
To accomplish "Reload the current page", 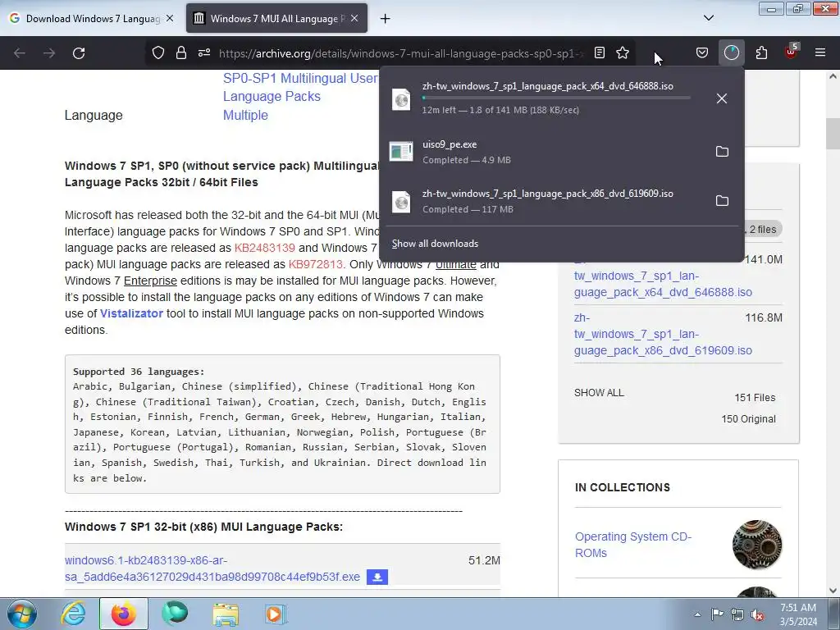I will (x=79, y=53).
